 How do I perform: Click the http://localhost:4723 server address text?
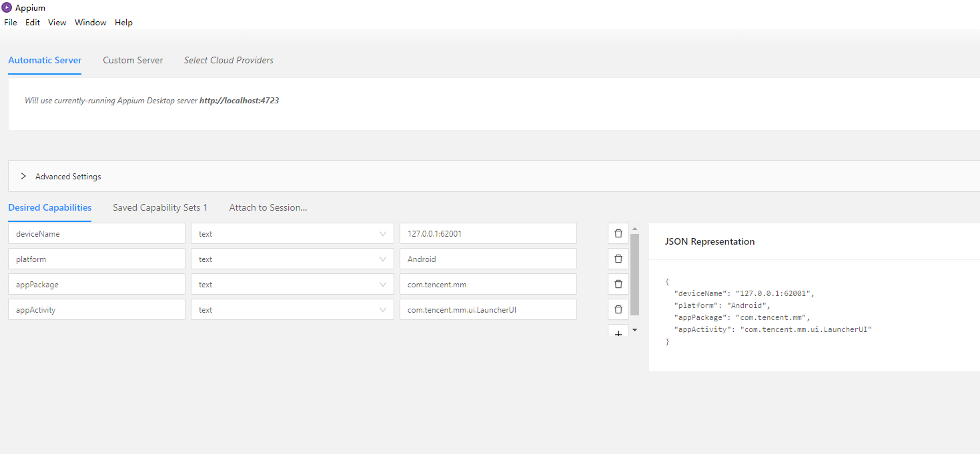pyautogui.click(x=239, y=101)
